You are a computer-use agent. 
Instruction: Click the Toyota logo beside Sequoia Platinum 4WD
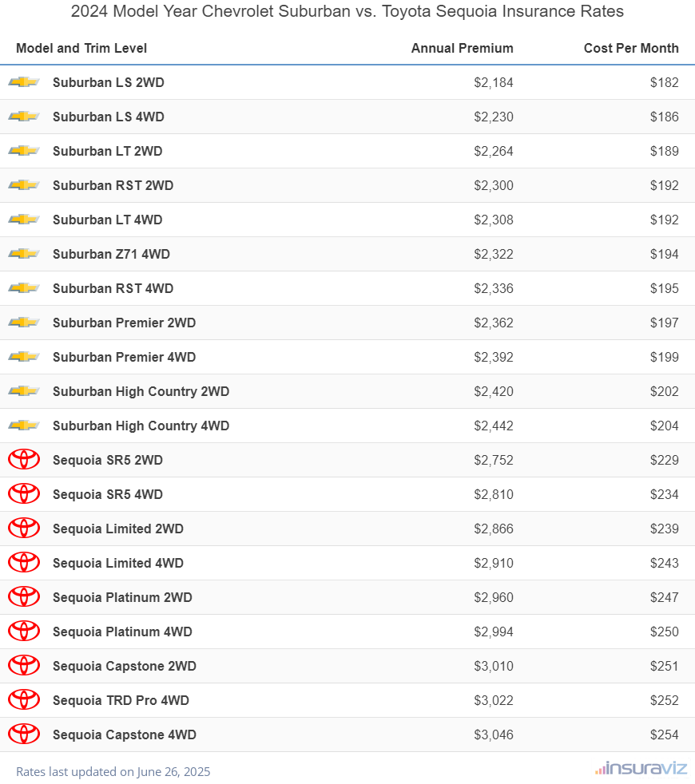pyautogui.click(x=24, y=632)
